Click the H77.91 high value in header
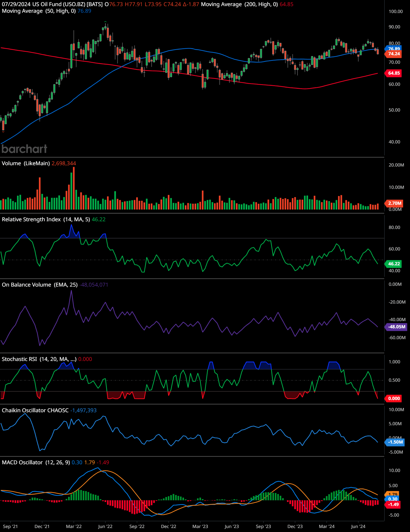Viewport: 410px width, 532px height. (134, 5)
